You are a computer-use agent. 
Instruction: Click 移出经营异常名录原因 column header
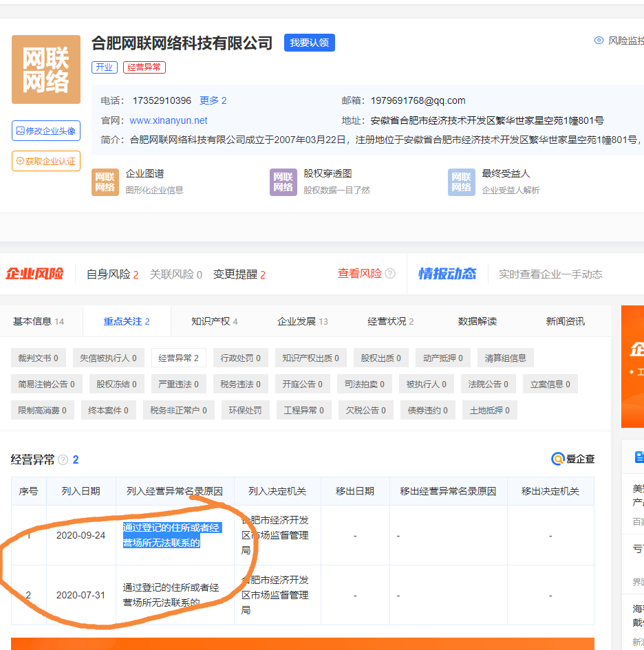coord(449,492)
